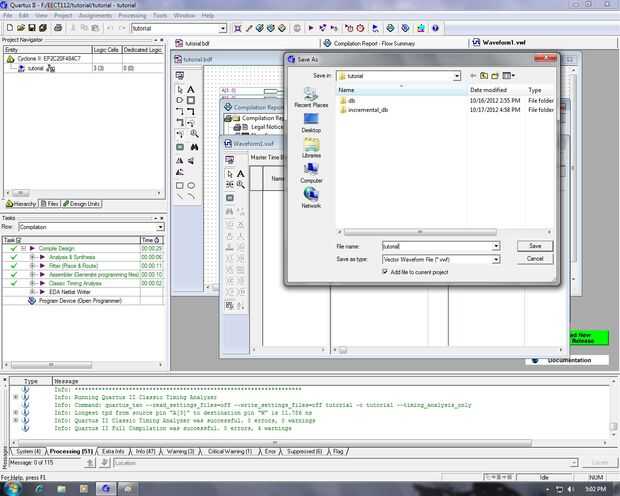Open the File name dropdown arrow

pyautogui.click(x=496, y=246)
